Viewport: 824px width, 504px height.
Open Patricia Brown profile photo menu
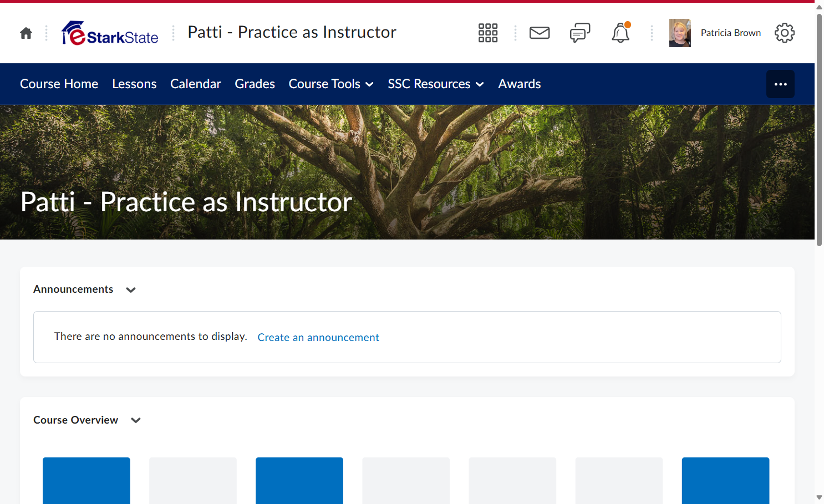tap(680, 33)
